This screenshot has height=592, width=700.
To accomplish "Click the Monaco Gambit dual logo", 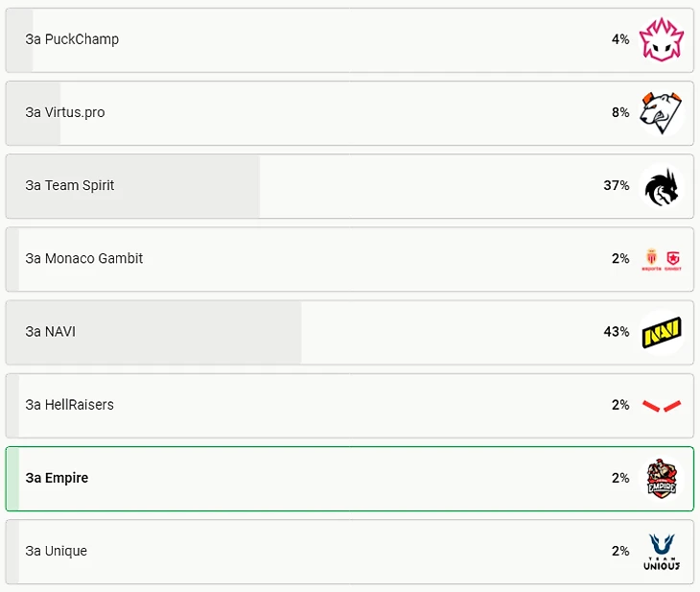I will (661, 259).
